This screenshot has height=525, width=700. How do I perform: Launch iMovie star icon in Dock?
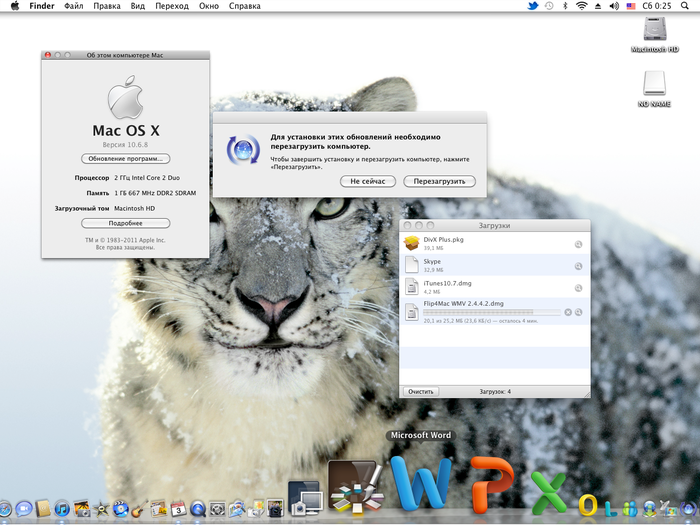pyautogui.click(x=101, y=508)
